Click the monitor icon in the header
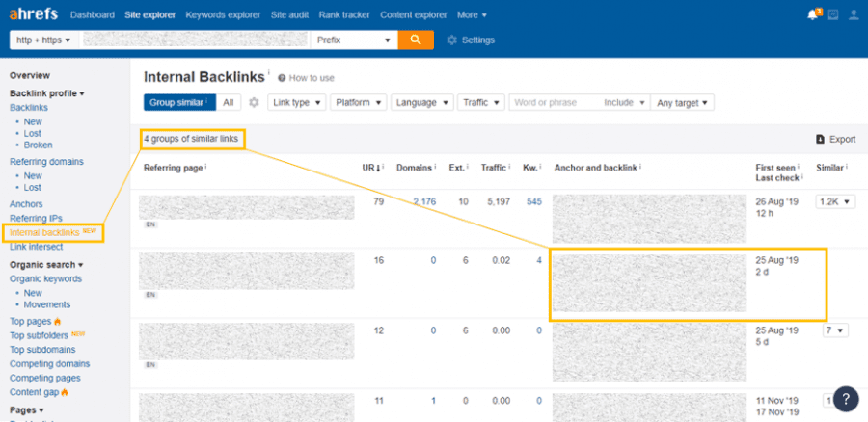868x422 pixels. (x=833, y=14)
